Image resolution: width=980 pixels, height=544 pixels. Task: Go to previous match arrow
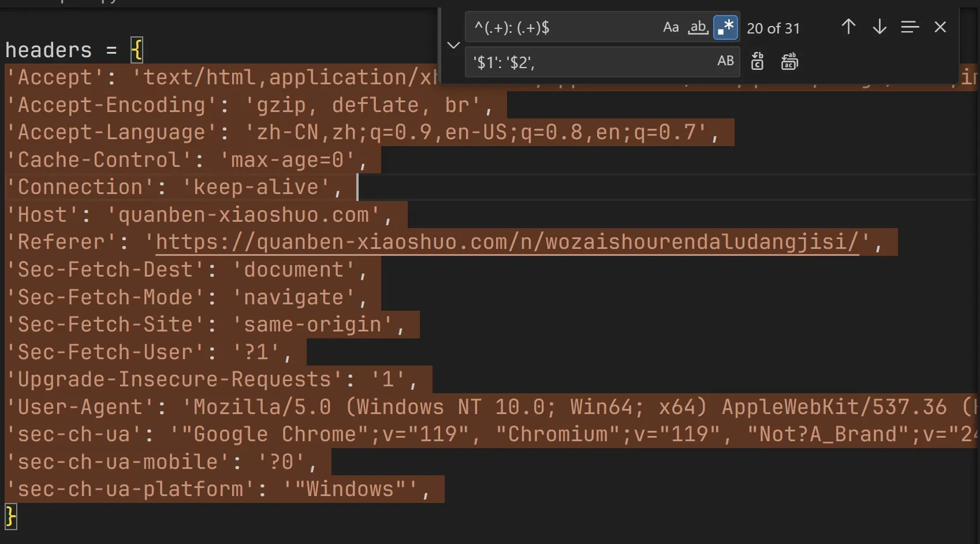pyautogui.click(x=848, y=27)
